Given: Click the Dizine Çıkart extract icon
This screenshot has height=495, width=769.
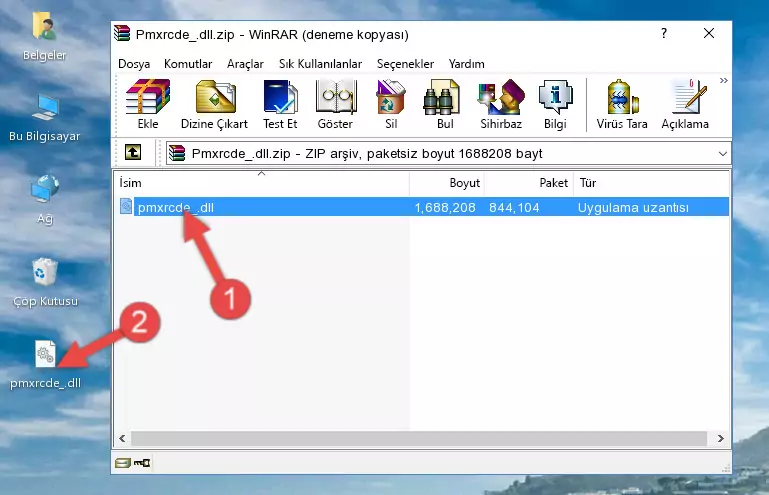Looking at the screenshot, I should pyautogui.click(x=214, y=104).
